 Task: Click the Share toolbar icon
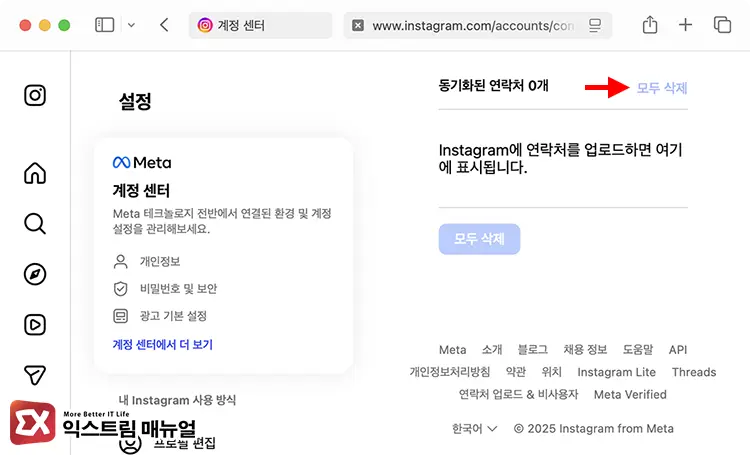(650, 24)
